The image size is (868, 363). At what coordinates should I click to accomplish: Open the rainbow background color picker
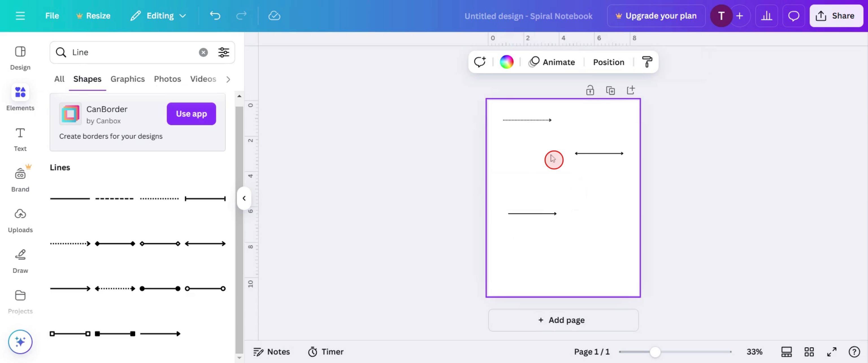point(506,62)
